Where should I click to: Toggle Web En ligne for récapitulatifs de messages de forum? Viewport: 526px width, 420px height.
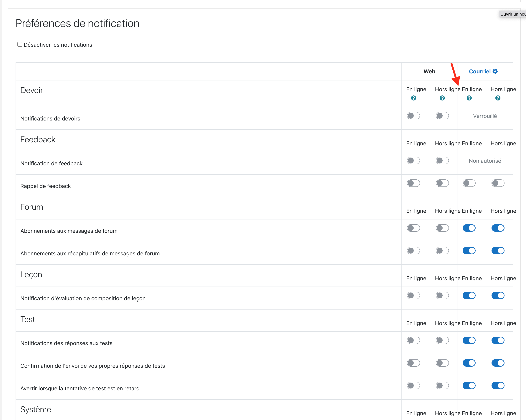point(413,251)
